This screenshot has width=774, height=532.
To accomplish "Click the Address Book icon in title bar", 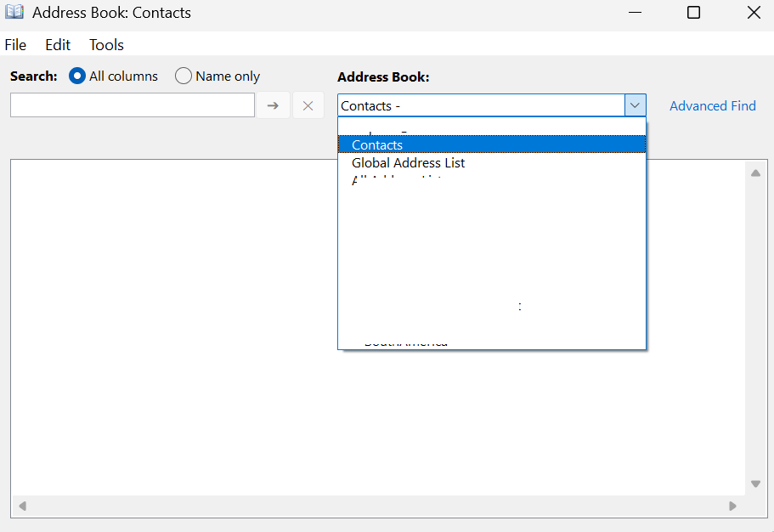I will [14, 12].
